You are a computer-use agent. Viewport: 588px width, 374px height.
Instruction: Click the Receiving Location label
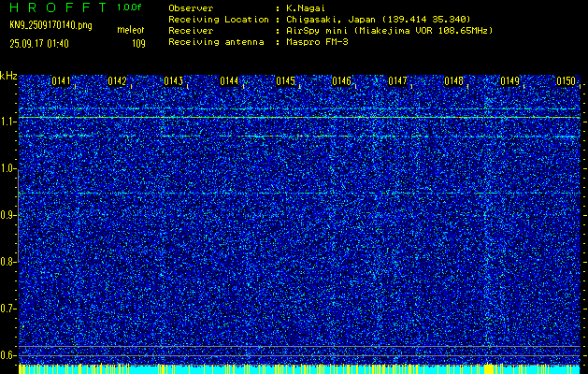[219, 20]
